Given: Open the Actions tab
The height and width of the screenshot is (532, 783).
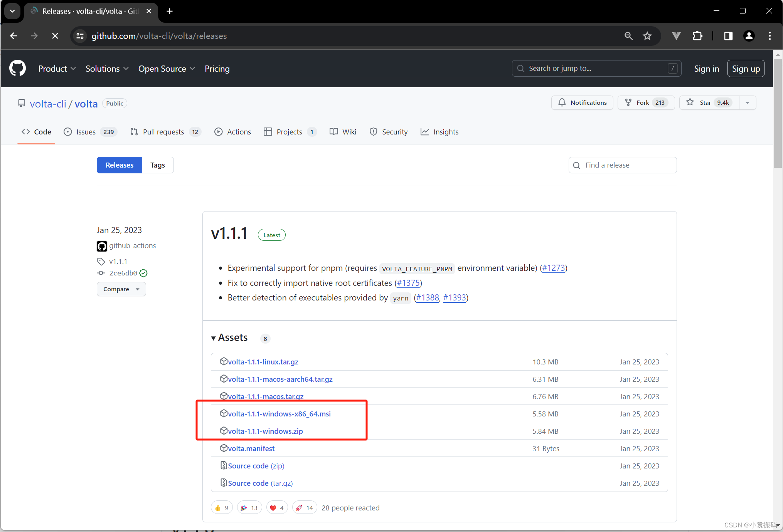Looking at the screenshot, I should point(232,132).
